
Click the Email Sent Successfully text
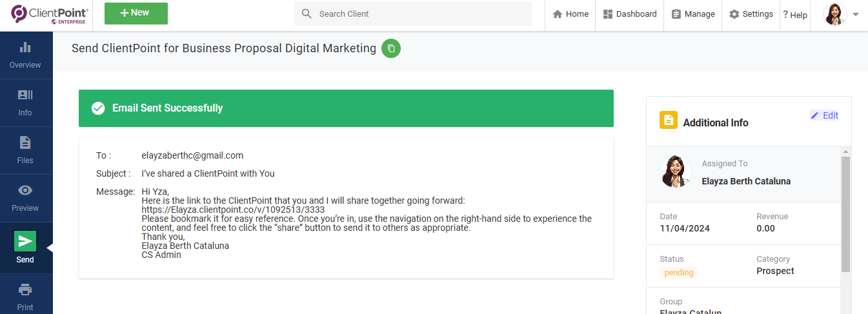[x=167, y=108]
